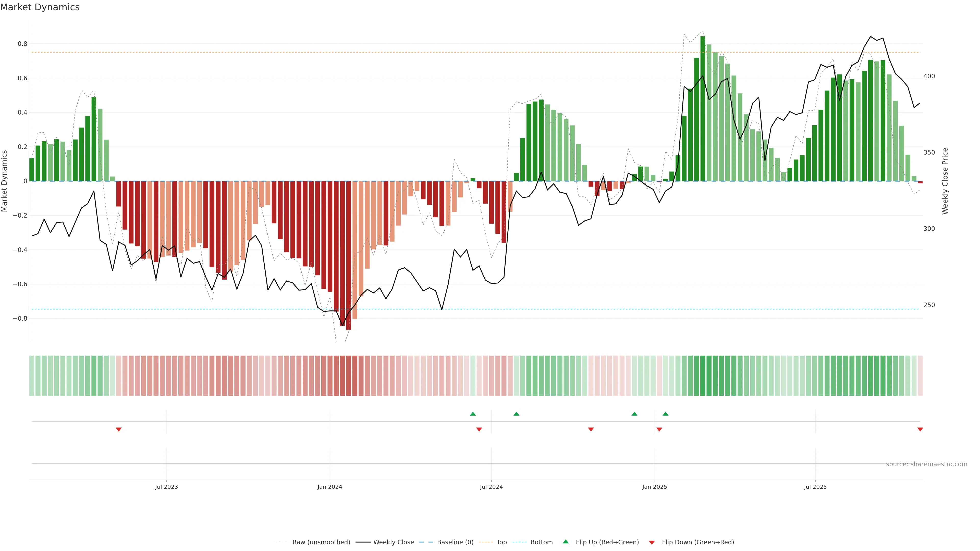Toggle the Top legend entry label
The width and height of the screenshot is (980, 551).
pos(501,542)
